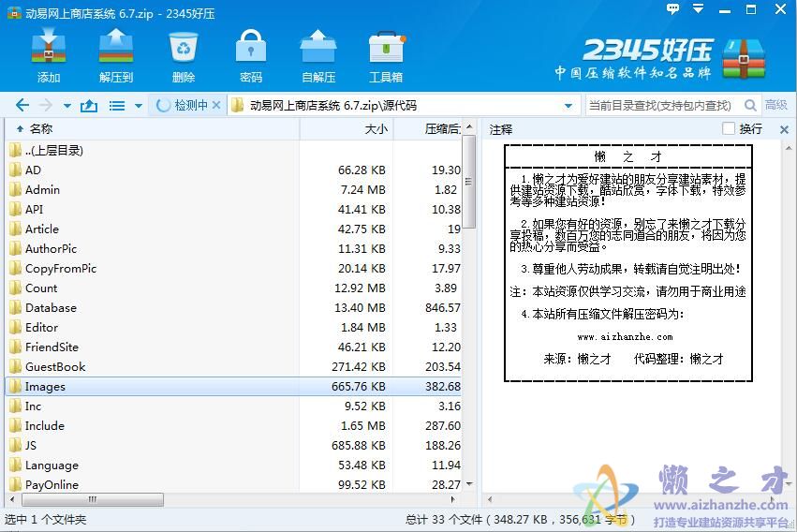Click the file list scroll-down arrow
The width and height of the screenshot is (797, 532).
469,483
